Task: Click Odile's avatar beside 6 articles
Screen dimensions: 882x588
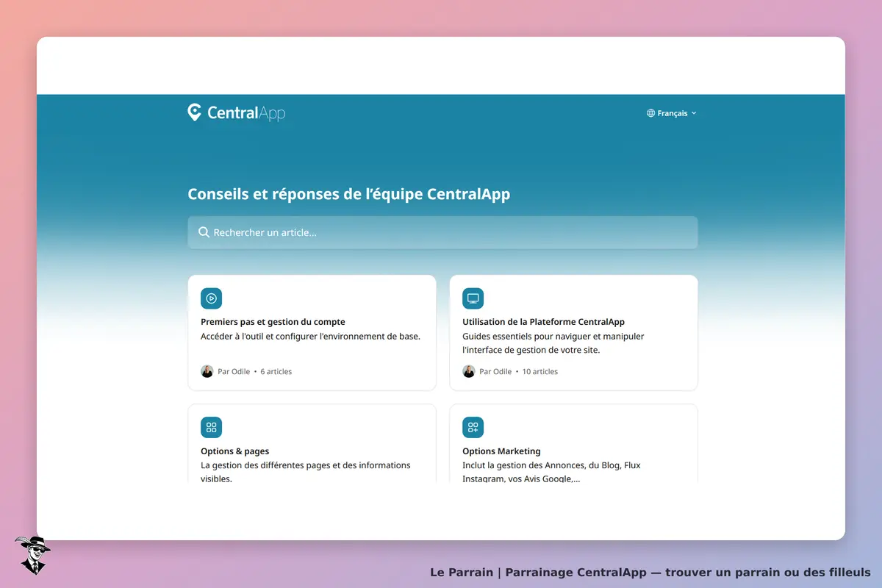Action: click(x=207, y=371)
